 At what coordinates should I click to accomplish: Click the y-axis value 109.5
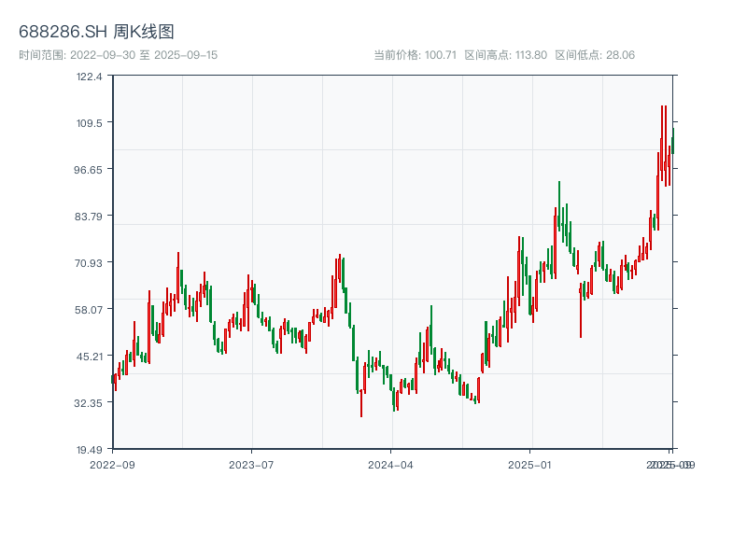pos(89,123)
